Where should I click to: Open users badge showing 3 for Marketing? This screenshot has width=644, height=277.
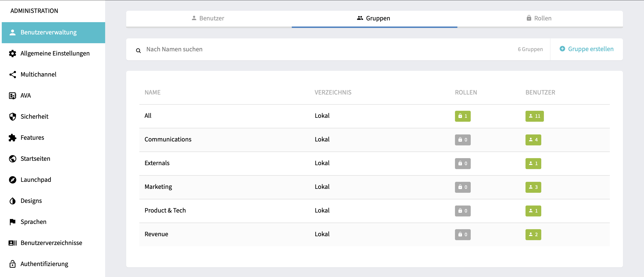point(533,187)
